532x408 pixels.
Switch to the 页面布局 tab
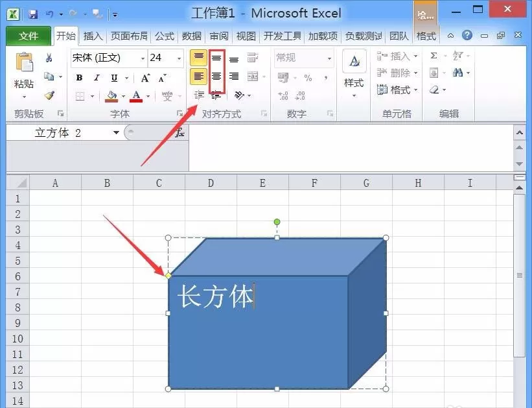click(x=129, y=36)
